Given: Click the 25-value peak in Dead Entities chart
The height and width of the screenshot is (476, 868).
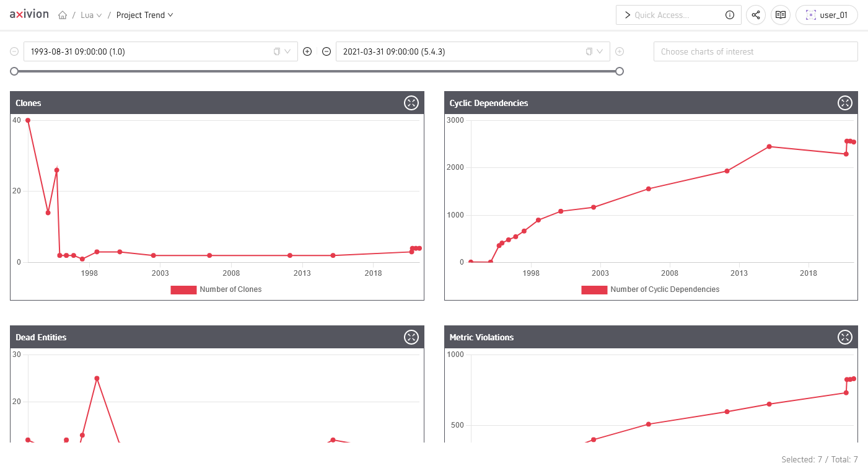Looking at the screenshot, I should tap(97, 378).
